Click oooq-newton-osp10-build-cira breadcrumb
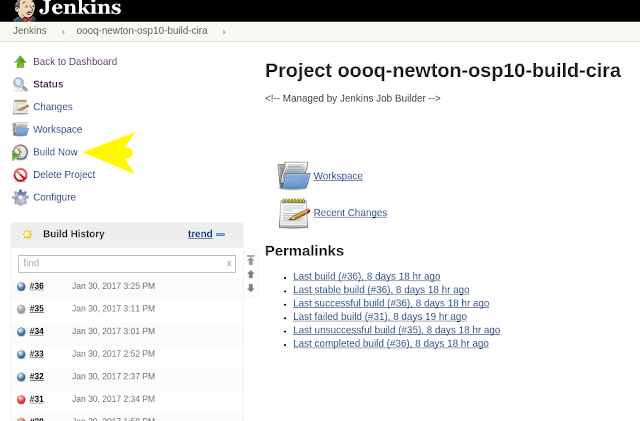This screenshot has width=640, height=421. pos(142,31)
